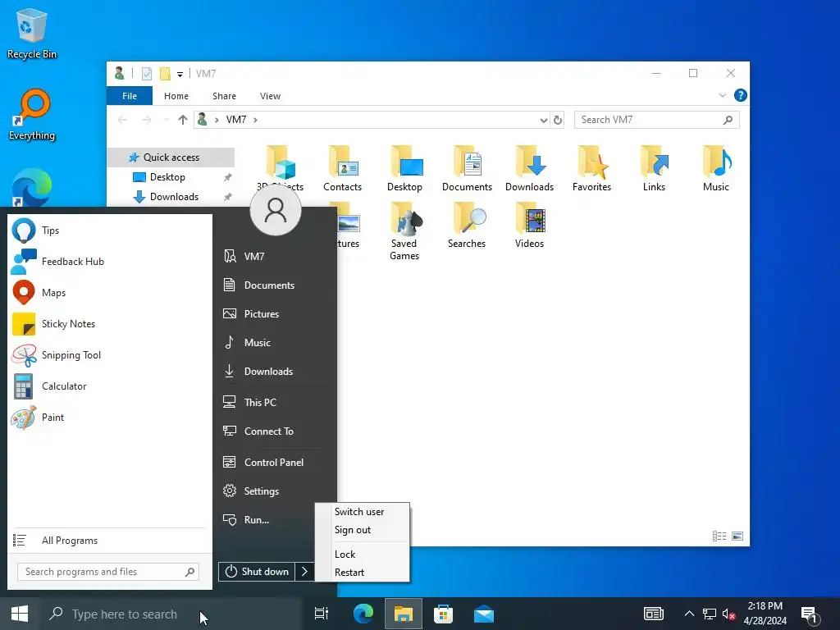Open the Share ribbon tab
Viewport: 840px width, 630px height.
224,96
